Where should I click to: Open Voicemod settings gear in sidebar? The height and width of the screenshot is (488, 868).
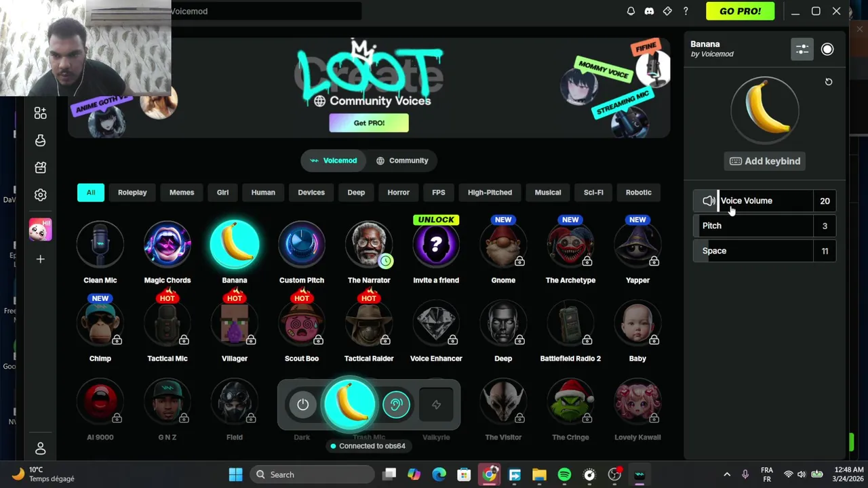(41, 195)
